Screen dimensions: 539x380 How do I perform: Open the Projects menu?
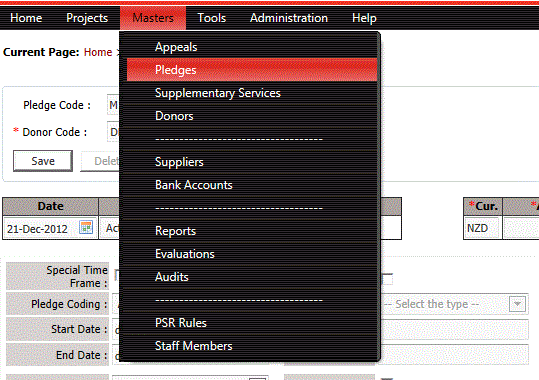point(87,18)
